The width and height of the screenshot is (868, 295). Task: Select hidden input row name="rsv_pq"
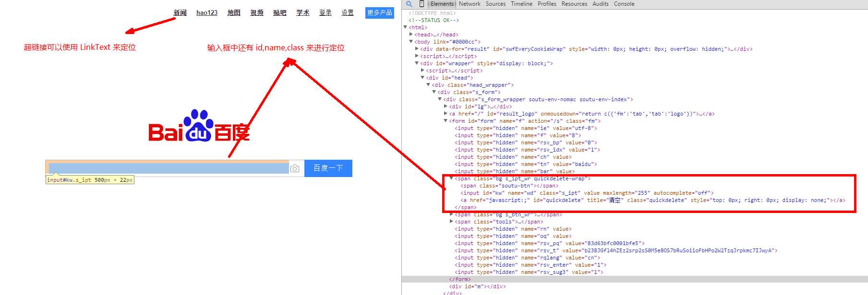point(550,243)
